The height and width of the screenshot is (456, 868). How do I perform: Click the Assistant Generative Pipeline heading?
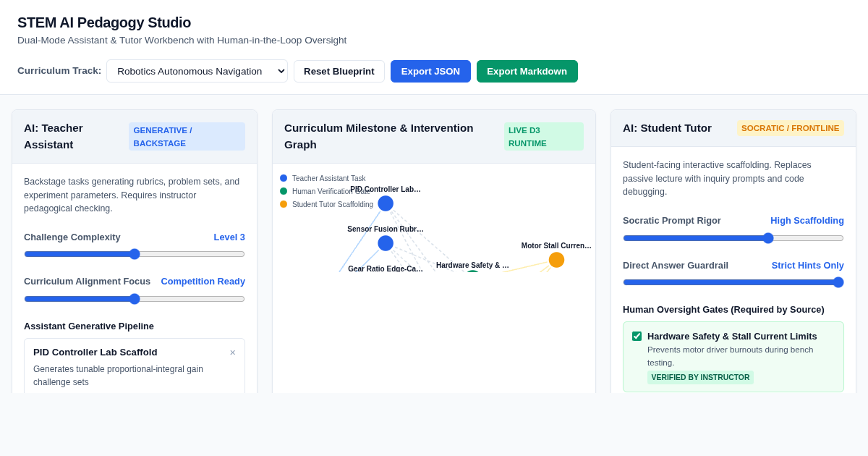pyautogui.click(x=89, y=326)
